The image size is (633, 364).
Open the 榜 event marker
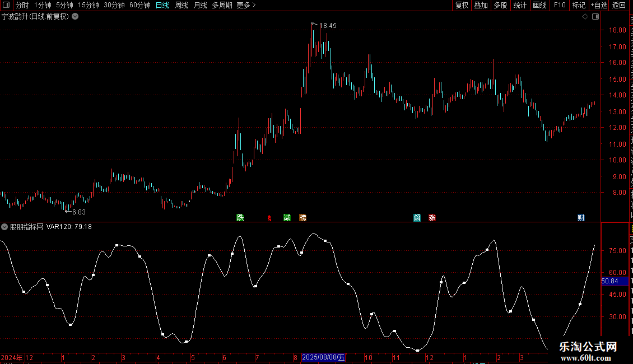(302, 218)
